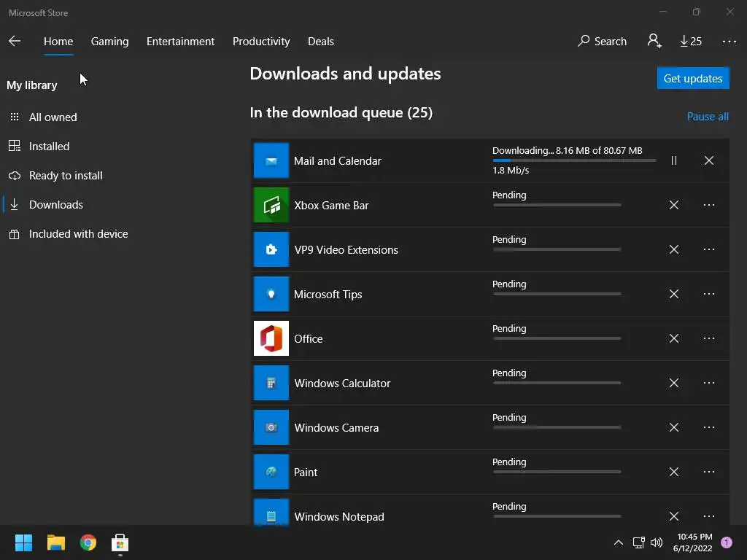
Task: Open more options for Office
Action: (709, 338)
